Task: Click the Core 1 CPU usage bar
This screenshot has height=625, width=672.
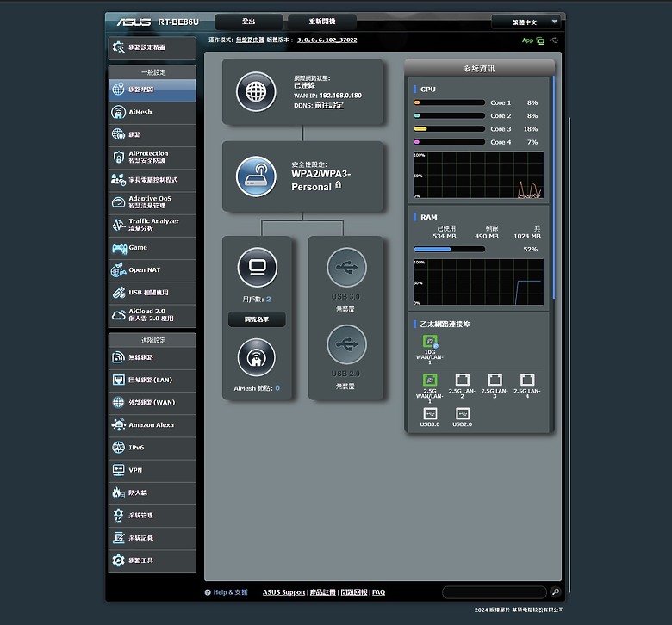Action: click(449, 102)
